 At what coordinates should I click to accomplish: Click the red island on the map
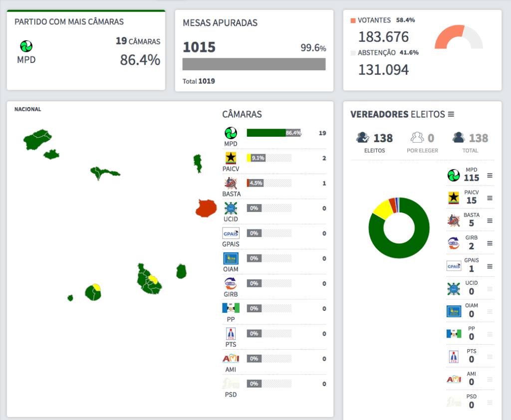(205, 208)
